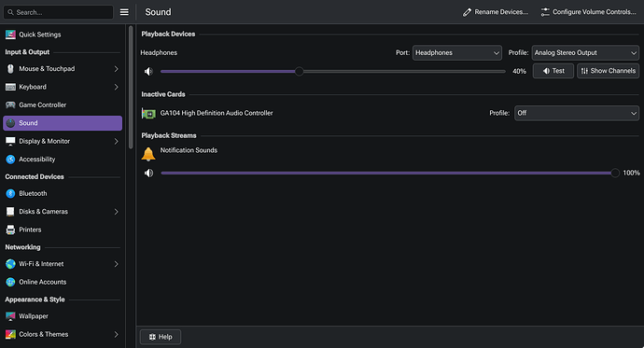Image resolution: width=644 pixels, height=348 pixels.
Task: Click the Game Controller icon
Action: [10, 105]
